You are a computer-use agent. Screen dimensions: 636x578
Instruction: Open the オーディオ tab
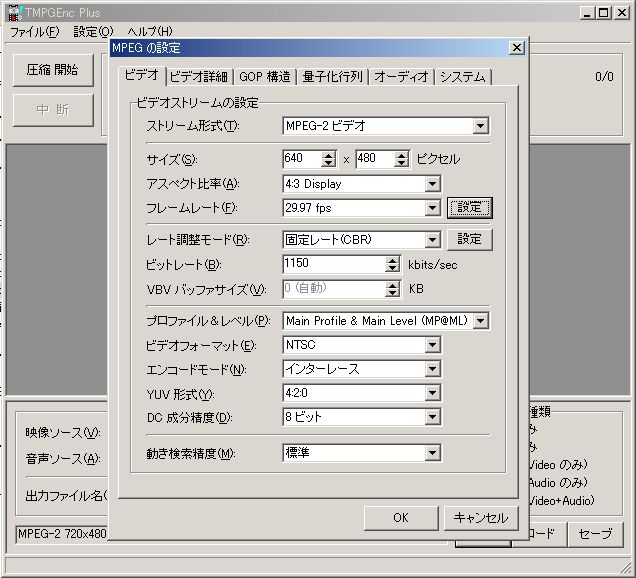(x=401, y=77)
